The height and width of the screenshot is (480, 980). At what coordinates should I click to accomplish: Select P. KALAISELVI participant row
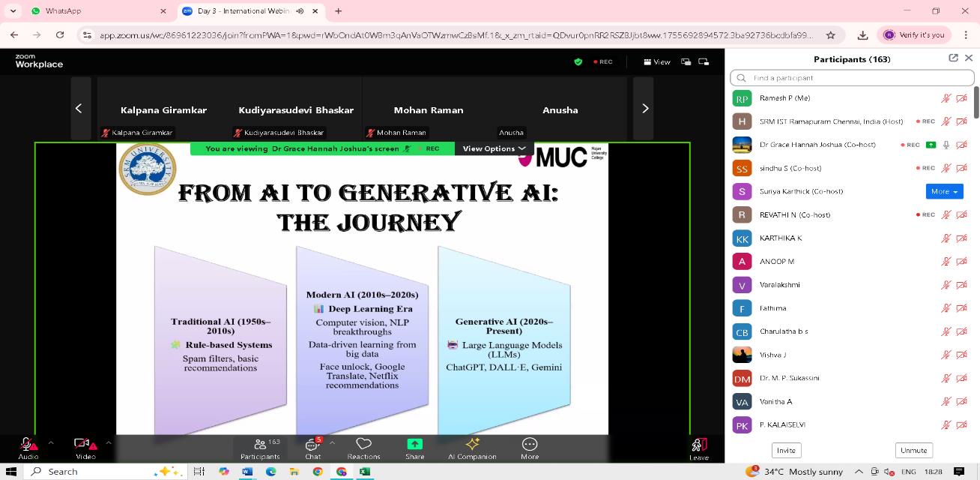850,424
